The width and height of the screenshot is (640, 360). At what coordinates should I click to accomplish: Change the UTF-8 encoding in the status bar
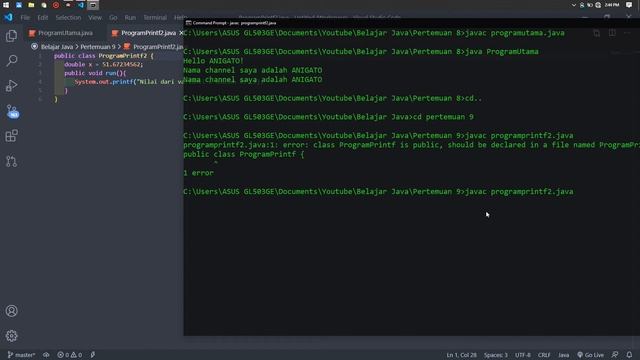point(522,355)
